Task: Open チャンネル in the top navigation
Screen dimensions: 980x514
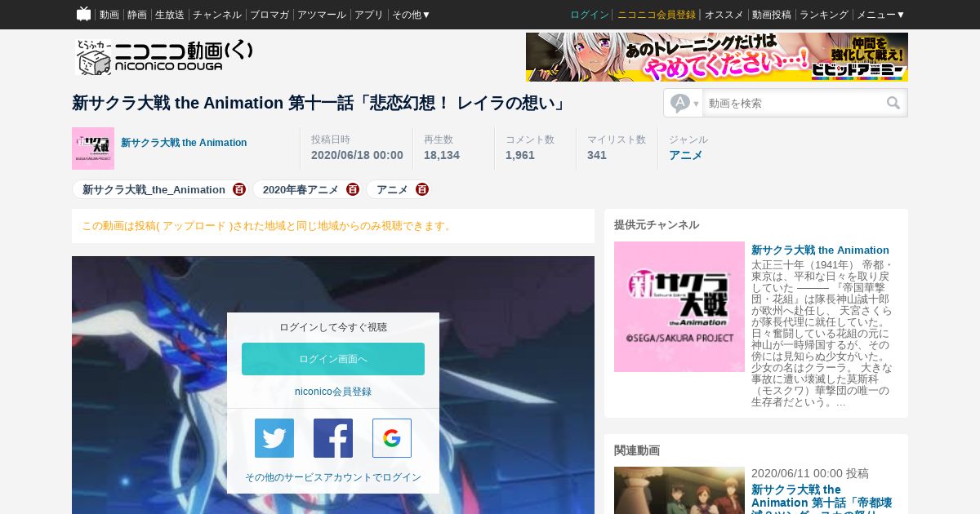Action: tap(217, 15)
